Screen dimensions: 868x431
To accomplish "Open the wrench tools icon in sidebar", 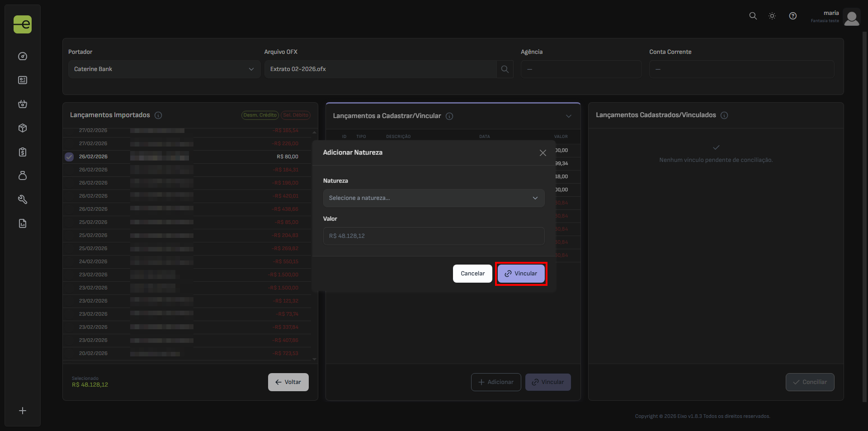I will pyautogui.click(x=23, y=199).
